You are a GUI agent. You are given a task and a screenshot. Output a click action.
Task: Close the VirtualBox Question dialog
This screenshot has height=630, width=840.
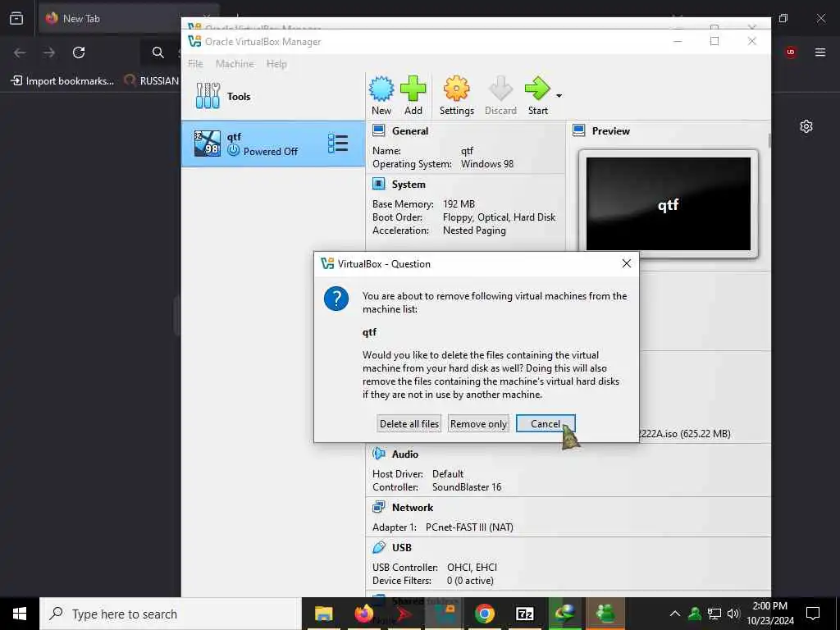point(626,263)
